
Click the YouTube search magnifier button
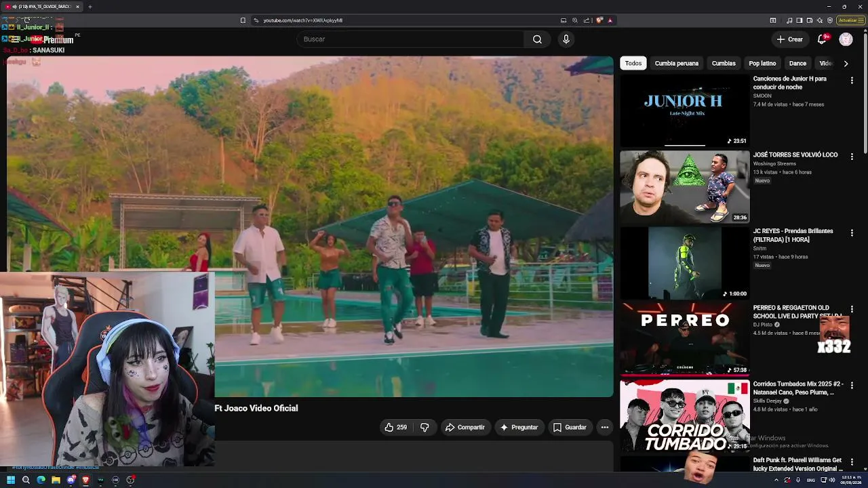point(537,39)
